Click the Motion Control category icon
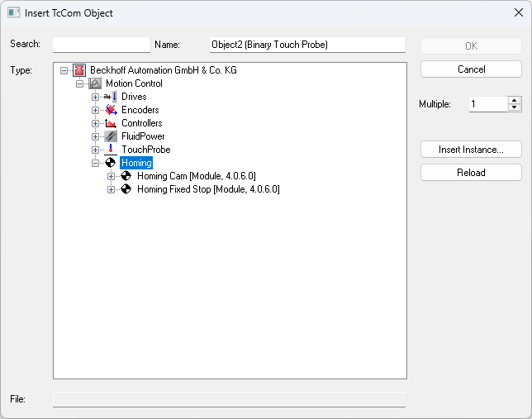532x419 pixels. click(95, 83)
